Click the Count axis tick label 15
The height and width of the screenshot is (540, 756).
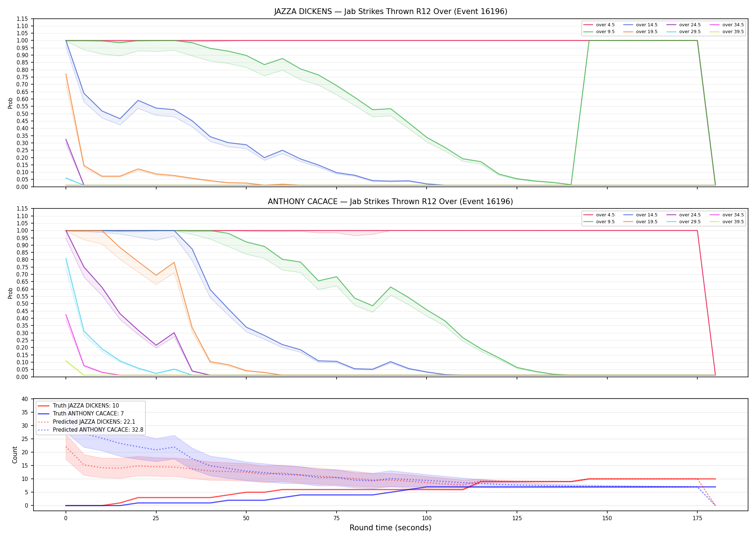25,465
